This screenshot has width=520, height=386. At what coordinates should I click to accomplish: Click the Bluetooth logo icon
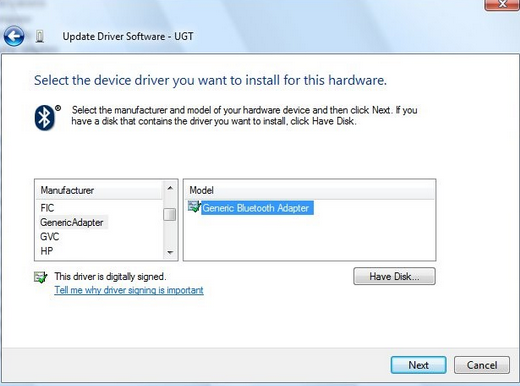46,117
